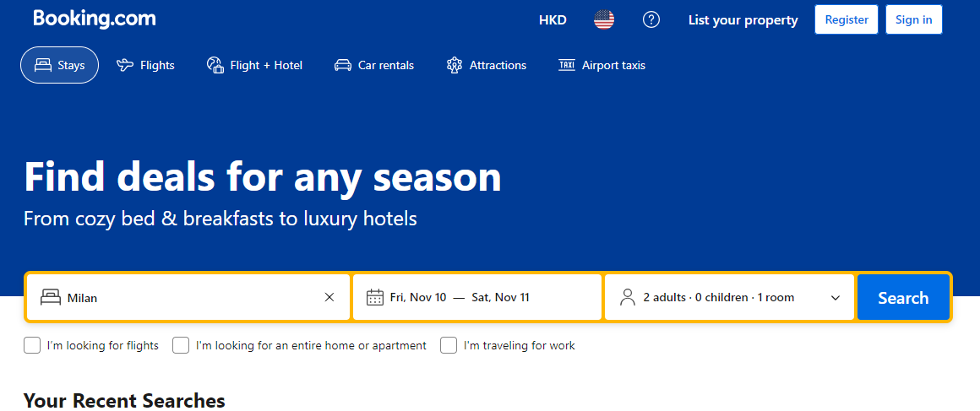Image resolution: width=980 pixels, height=411 pixels.
Task: Check "I'm looking for flights" box
Action: pyautogui.click(x=32, y=345)
